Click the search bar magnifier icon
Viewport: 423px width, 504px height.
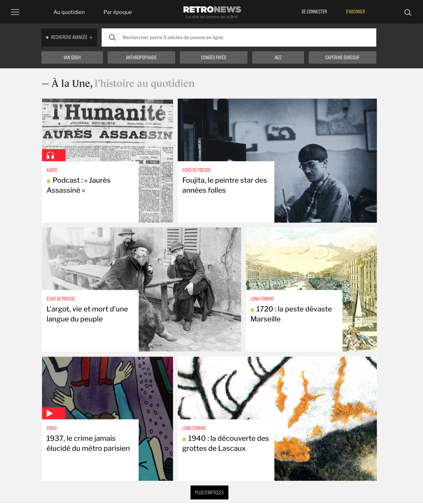click(x=112, y=37)
